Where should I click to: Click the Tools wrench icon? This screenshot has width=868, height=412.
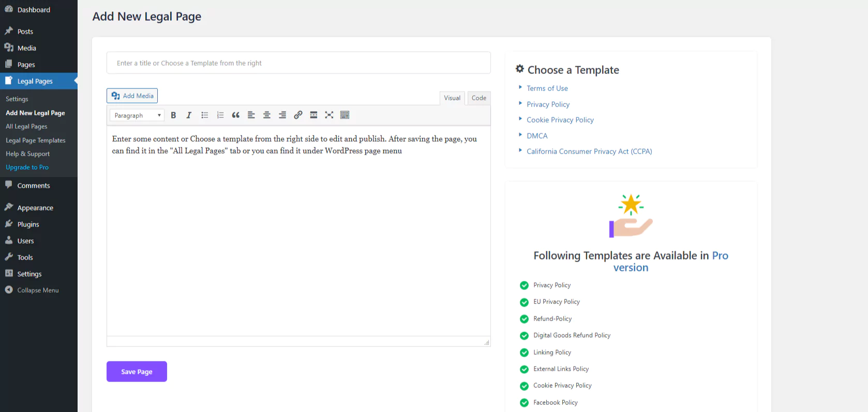pyautogui.click(x=9, y=257)
